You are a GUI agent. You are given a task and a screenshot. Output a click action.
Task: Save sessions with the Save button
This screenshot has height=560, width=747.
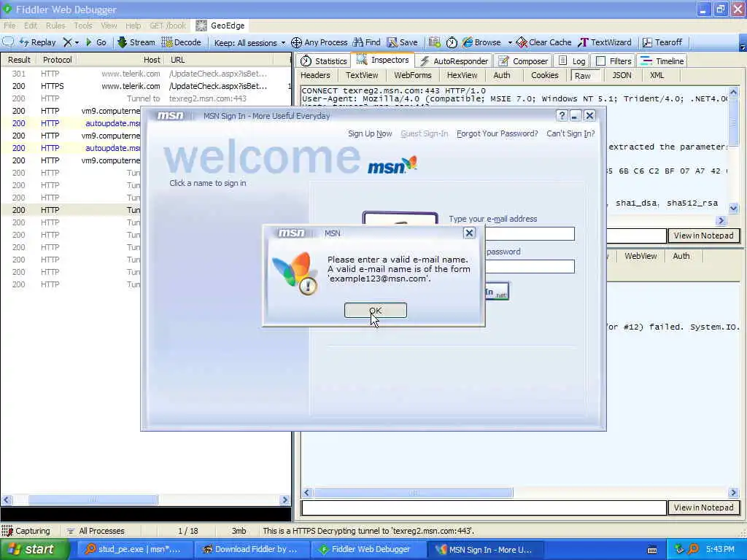(403, 42)
